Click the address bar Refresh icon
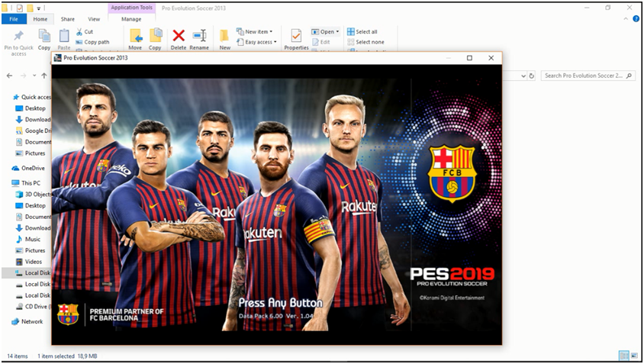The image size is (644, 364). (532, 76)
